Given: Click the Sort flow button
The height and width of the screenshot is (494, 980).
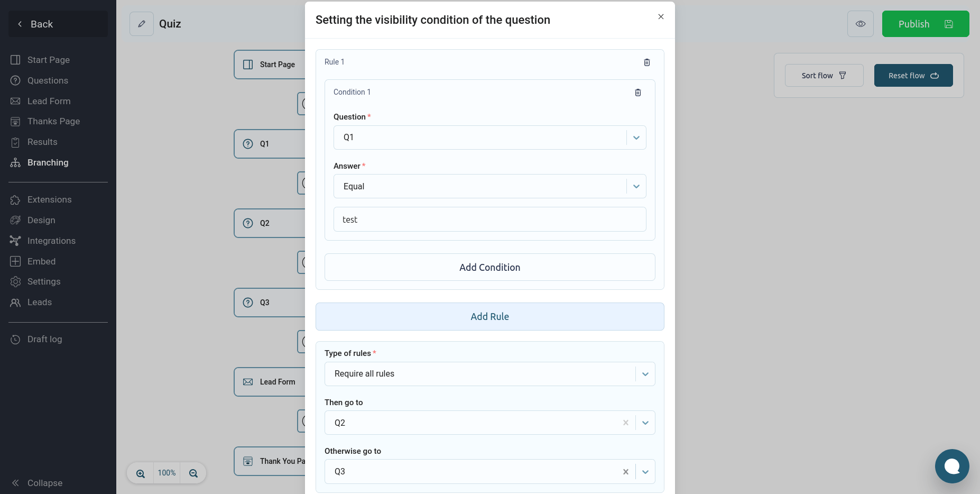Looking at the screenshot, I should click(824, 76).
